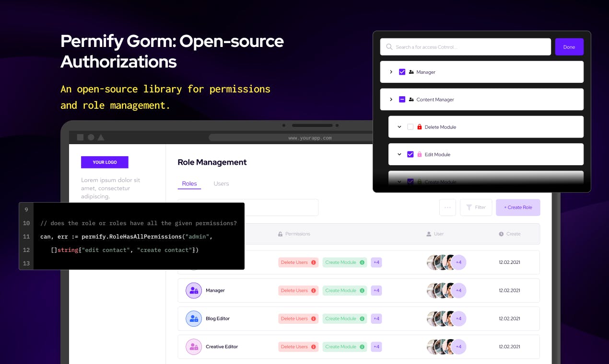The height and width of the screenshot is (364, 609).
Task: Open the Filter button
Action: coord(476,207)
